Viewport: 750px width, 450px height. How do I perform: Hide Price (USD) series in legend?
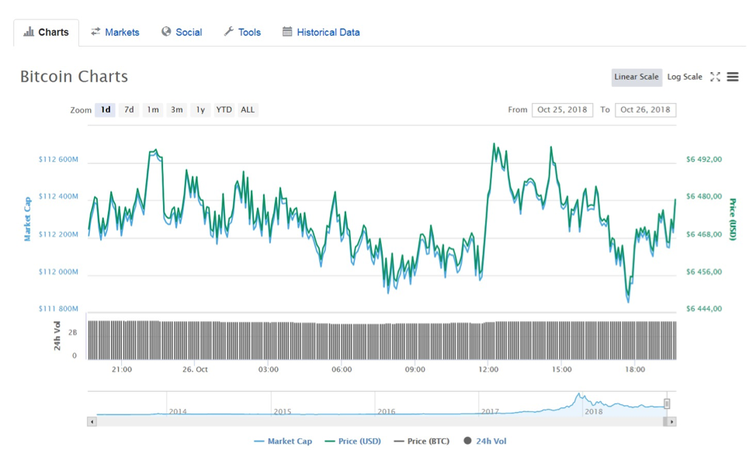click(357, 440)
